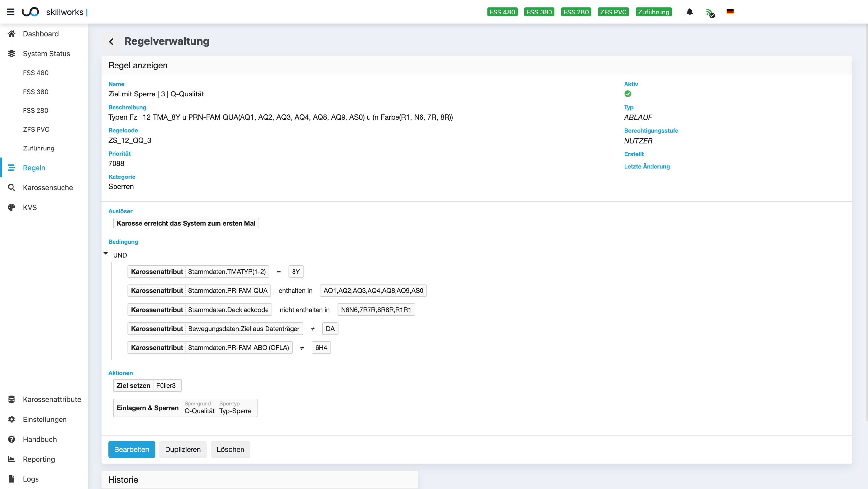Screen dimensions: 868x489
Task: Click the KVS palette icon
Action: pyautogui.click(x=12, y=207)
